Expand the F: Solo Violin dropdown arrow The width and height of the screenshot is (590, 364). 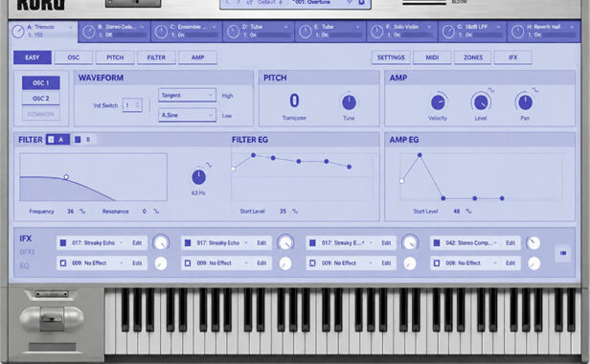click(429, 27)
